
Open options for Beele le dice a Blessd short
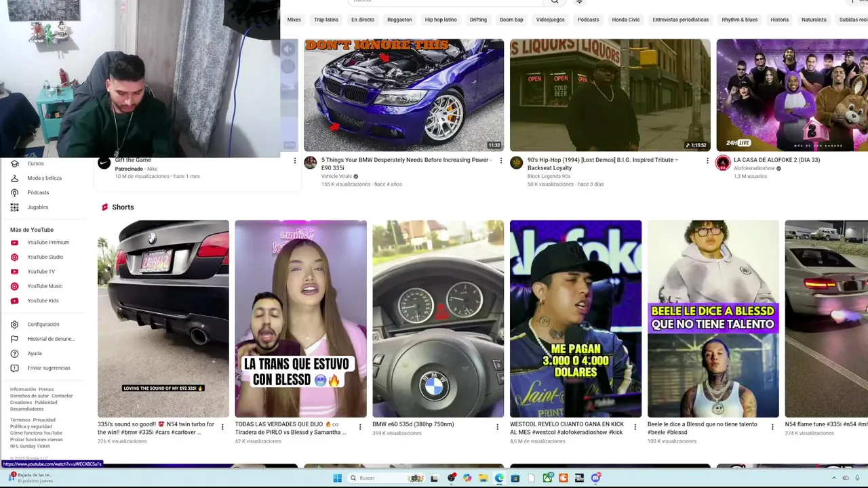pyautogui.click(x=772, y=427)
